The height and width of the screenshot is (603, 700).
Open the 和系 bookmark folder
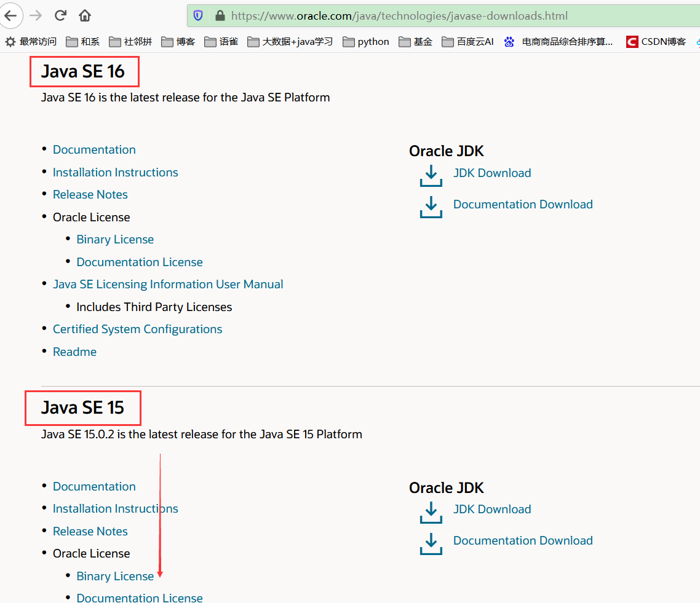(x=82, y=41)
